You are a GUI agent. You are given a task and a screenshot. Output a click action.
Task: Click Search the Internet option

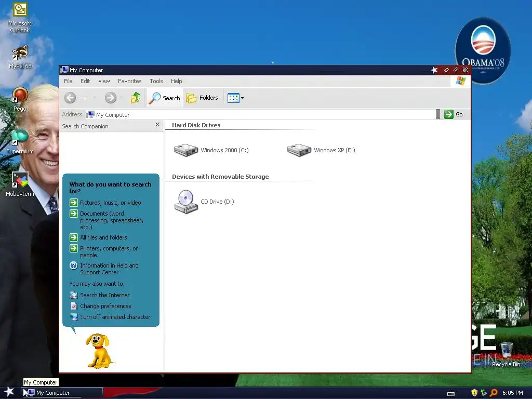pos(100,295)
